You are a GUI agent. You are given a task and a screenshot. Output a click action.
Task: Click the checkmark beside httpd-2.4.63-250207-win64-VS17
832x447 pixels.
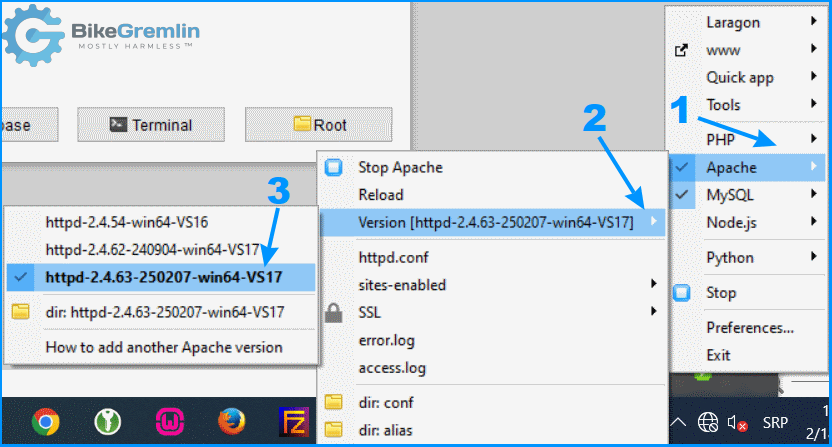(x=21, y=277)
